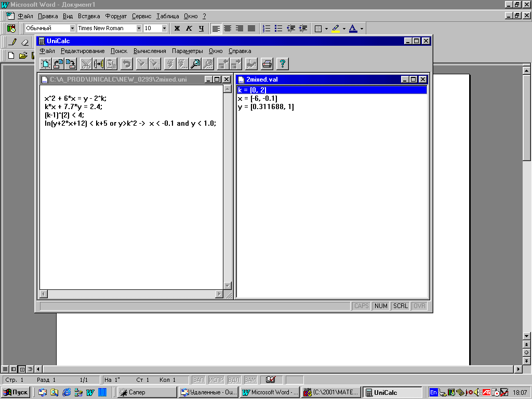Open the borders dropdown arrow in Word

point(326,29)
